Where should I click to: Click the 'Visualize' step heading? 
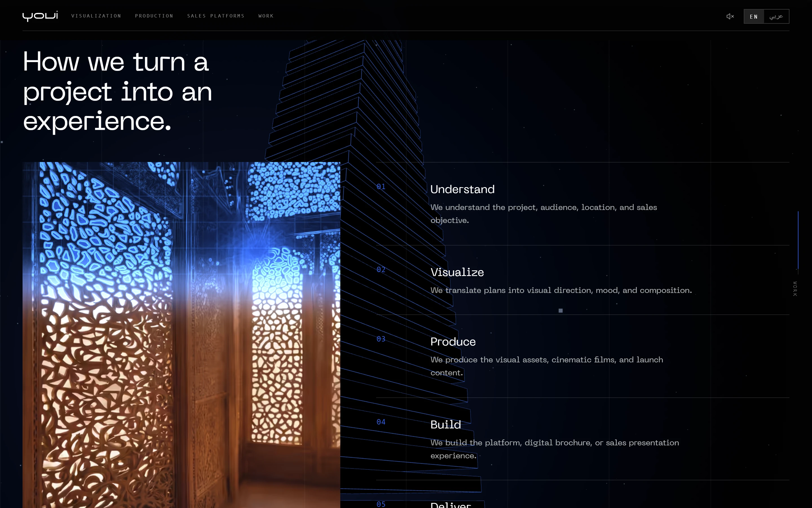pos(457,272)
